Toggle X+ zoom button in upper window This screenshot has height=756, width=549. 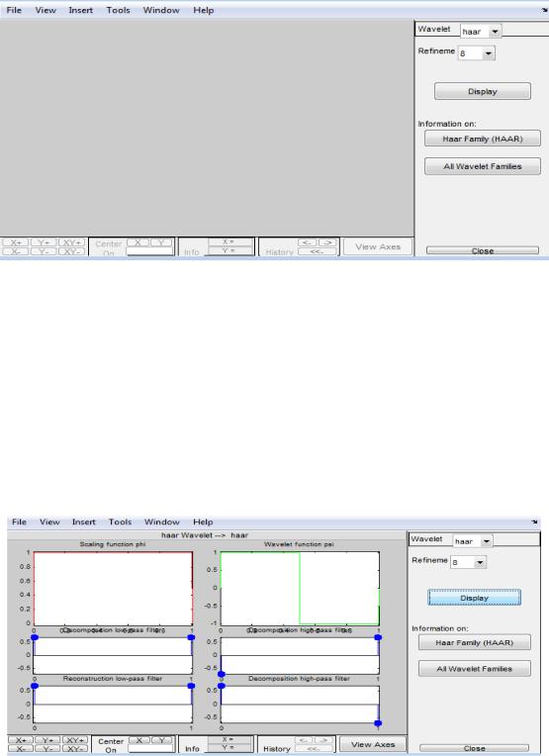point(16,242)
